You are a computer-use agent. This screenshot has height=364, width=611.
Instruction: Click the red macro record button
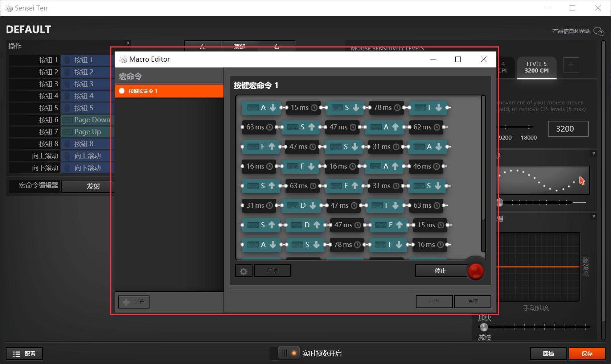pos(476,271)
